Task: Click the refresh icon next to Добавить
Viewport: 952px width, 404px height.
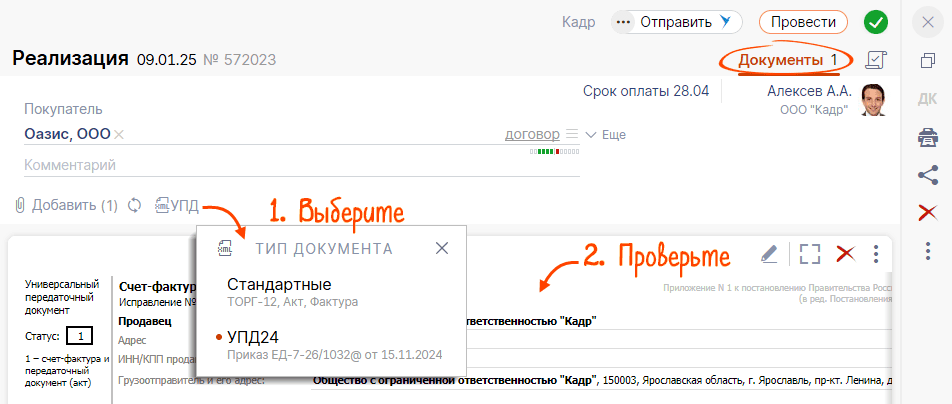Action: click(x=136, y=205)
